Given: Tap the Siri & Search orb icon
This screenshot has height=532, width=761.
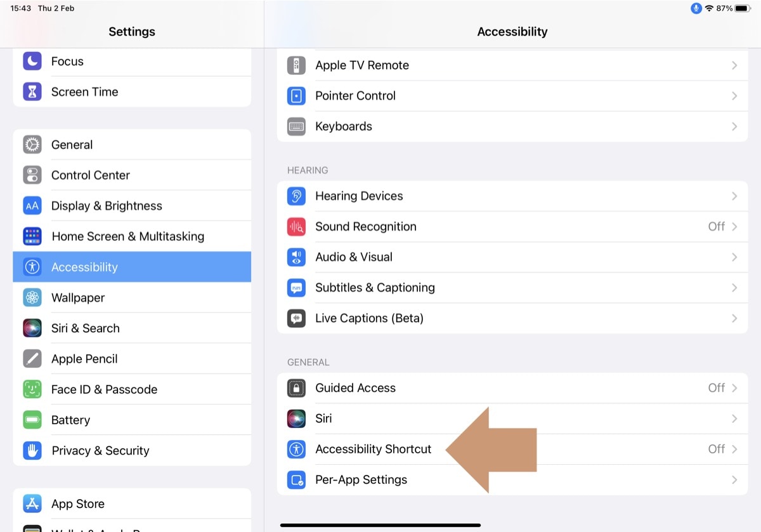Looking at the screenshot, I should pos(32,328).
